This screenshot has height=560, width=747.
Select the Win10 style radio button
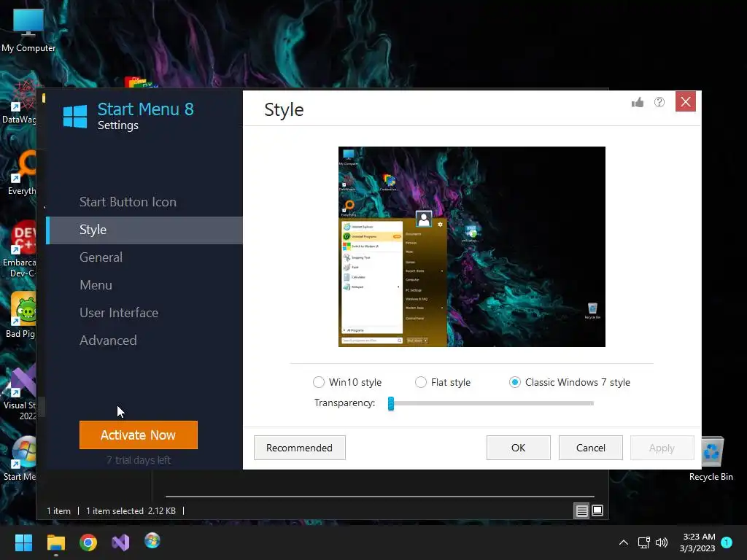click(x=319, y=382)
